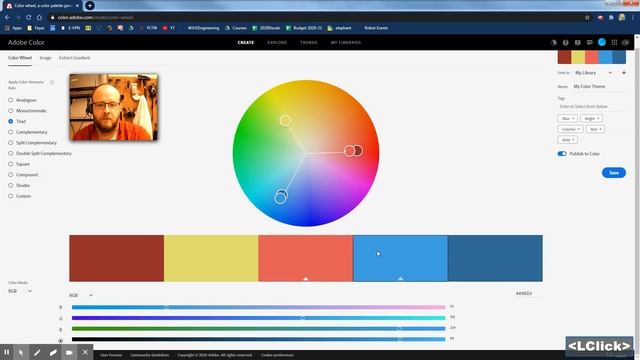The height and width of the screenshot is (360, 640).
Task: Open the Robot Events bookmark
Action: pos(376,28)
